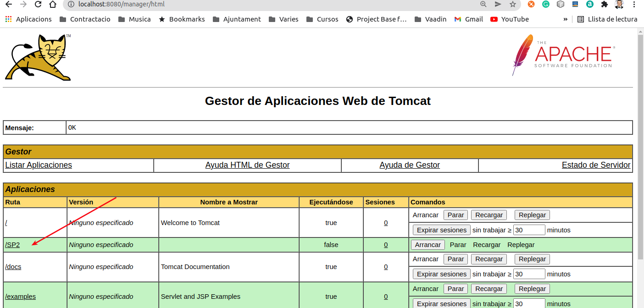Screen dimensions: 644x308
Task: Click Parar button for root application
Action: 456,215
